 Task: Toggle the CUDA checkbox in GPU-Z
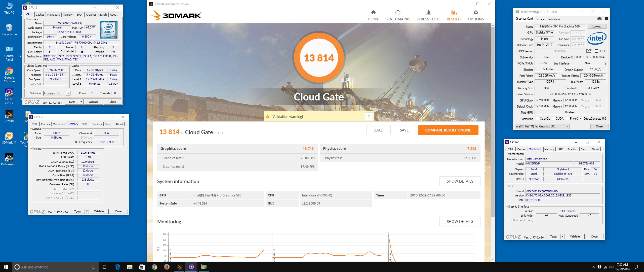coord(553,119)
